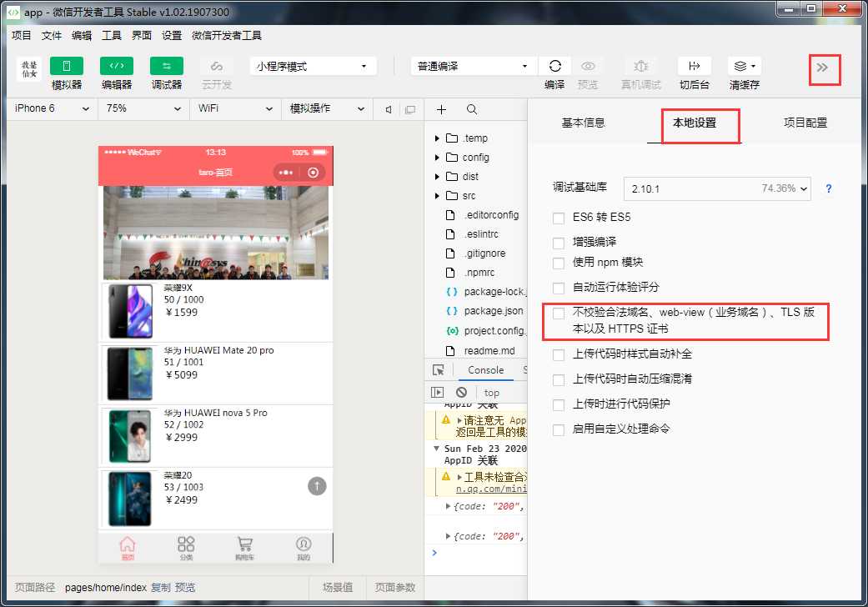This screenshot has height=607, width=868.
Task: Click the mini program menu dots button
Action: pos(286,173)
